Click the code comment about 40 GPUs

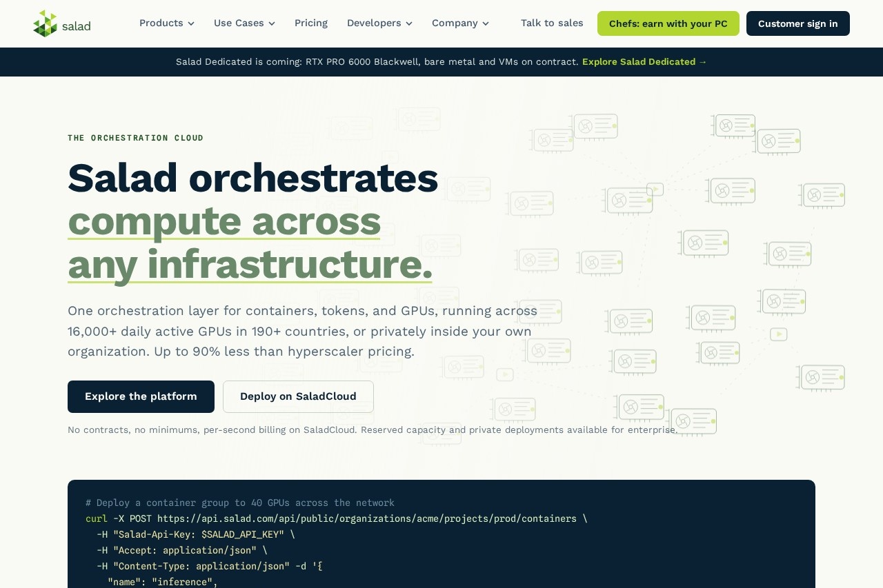[240, 503]
